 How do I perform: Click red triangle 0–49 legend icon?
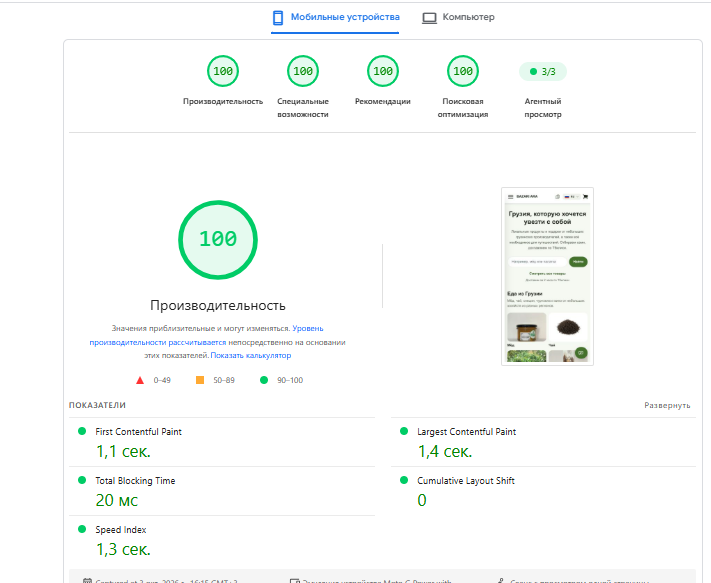(140, 380)
